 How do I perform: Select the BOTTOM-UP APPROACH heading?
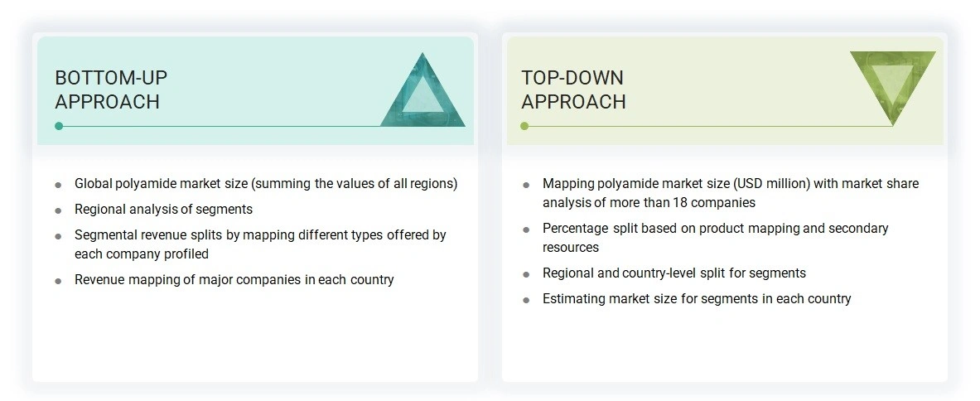pyautogui.click(x=111, y=89)
